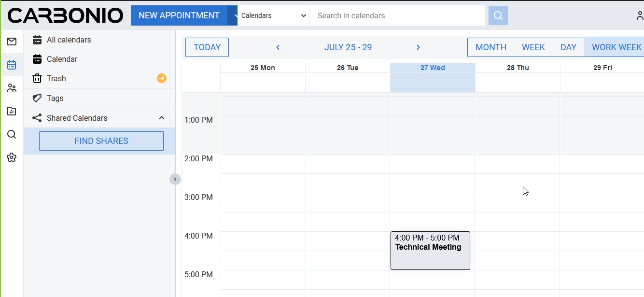Switch to the DAY view tab
Image resolution: width=644 pixels, height=297 pixels.
pyautogui.click(x=569, y=47)
